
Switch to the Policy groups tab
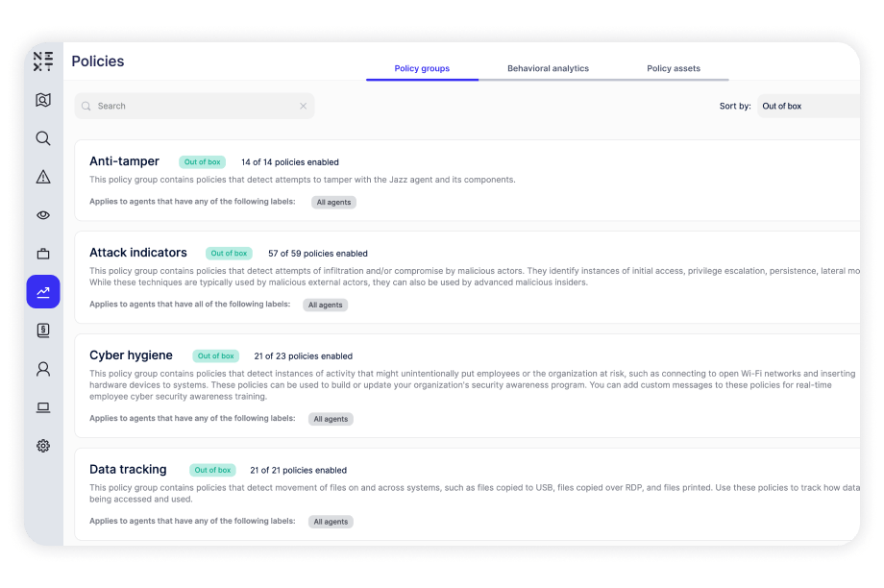(422, 68)
